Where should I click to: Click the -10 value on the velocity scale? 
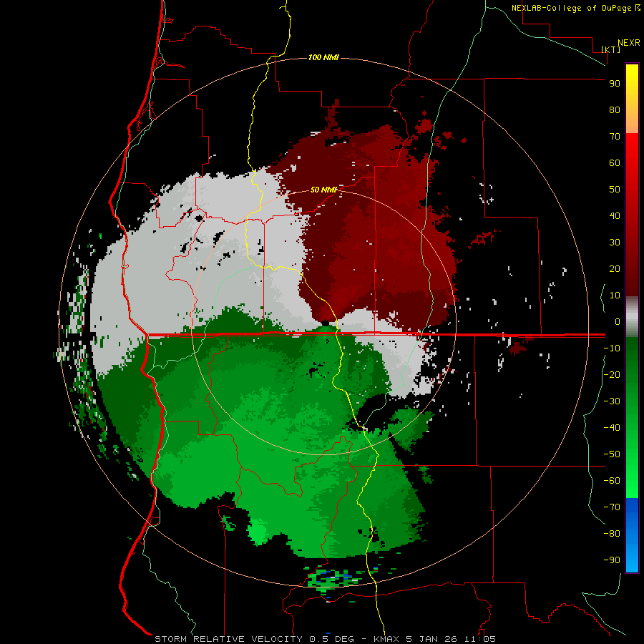click(x=612, y=348)
